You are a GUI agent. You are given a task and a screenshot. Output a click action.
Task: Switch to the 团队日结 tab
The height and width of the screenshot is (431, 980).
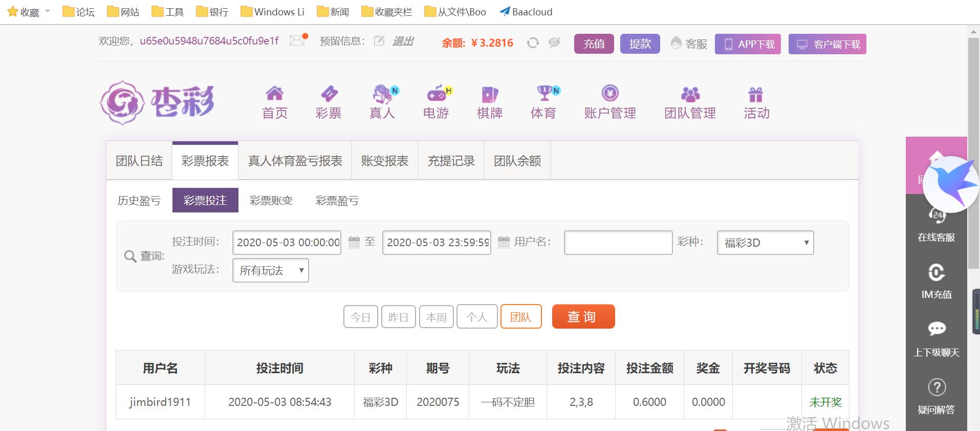(139, 161)
